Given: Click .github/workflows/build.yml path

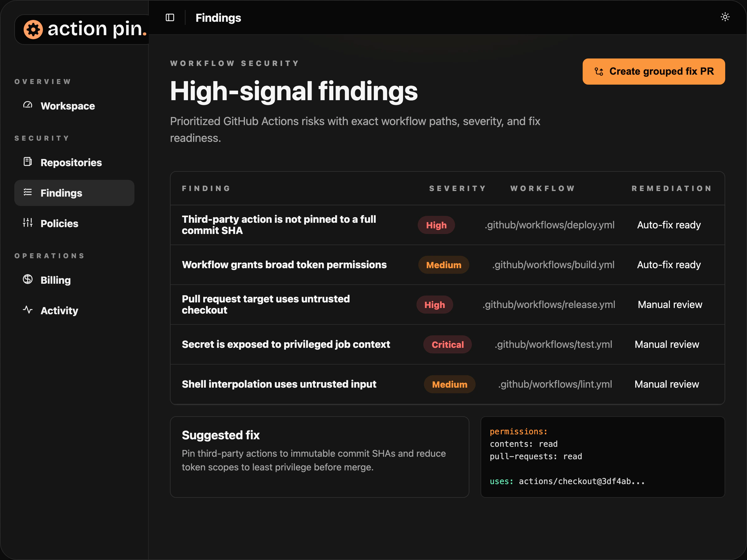Looking at the screenshot, I should [553, 265].
